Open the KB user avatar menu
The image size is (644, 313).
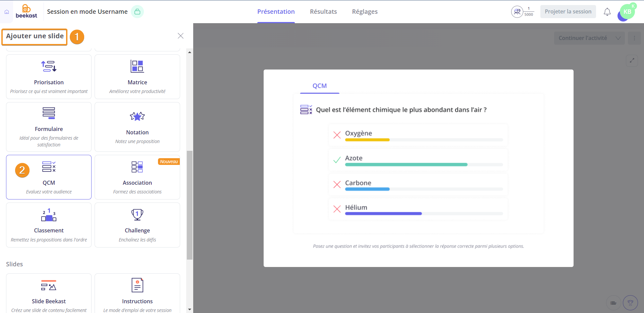pyautogui.click(x=627, y=12)
